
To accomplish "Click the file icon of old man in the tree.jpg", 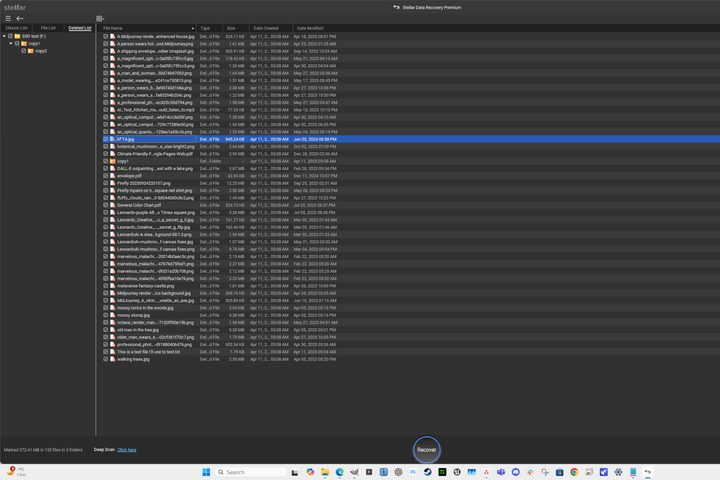I will pos(112,330).
